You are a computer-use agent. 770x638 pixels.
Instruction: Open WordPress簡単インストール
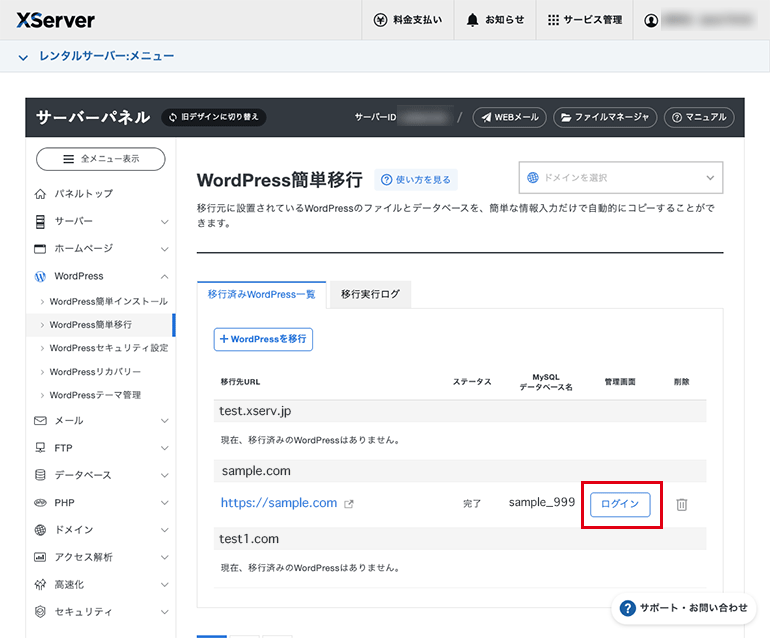[109, 302]
